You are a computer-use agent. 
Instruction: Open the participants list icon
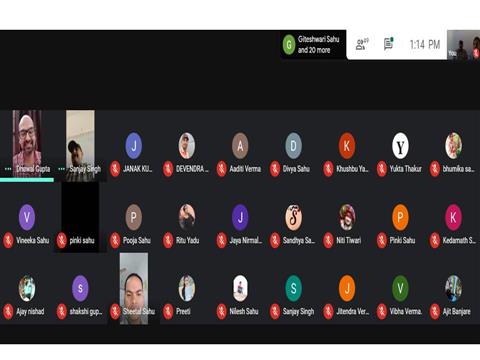(362, 44)
